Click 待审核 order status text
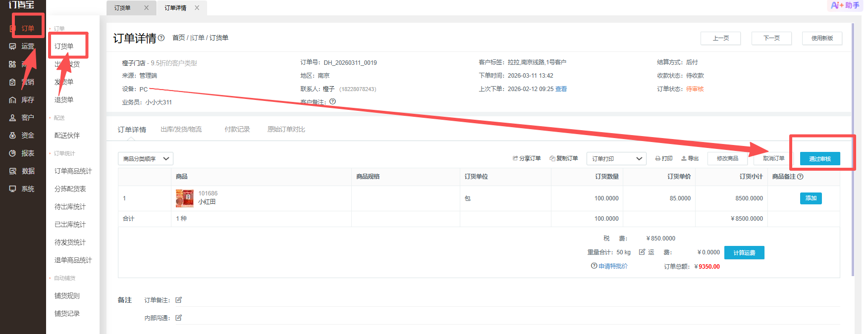Screen dimensions: 868x334 pyautogui.click(x=695, y=89)
